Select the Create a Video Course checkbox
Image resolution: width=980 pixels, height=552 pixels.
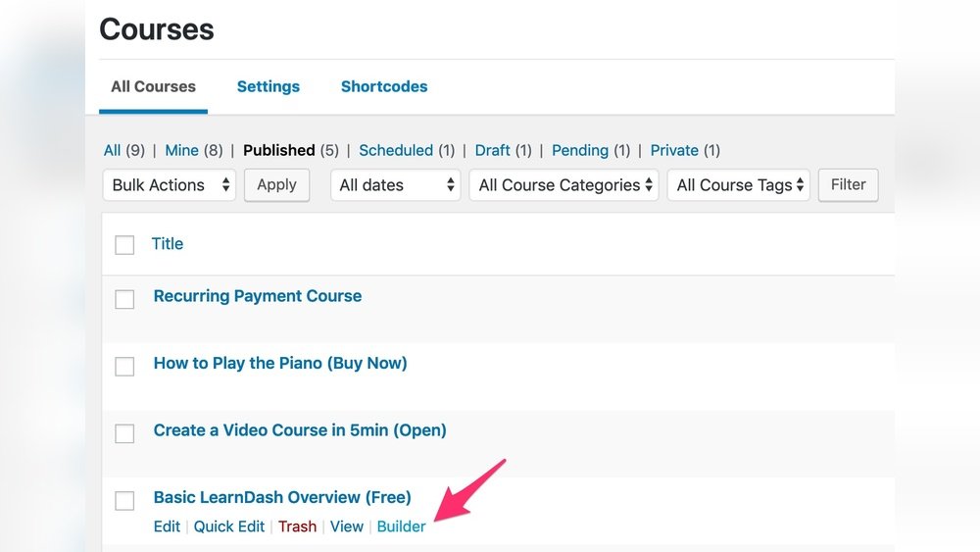(124, 433)
